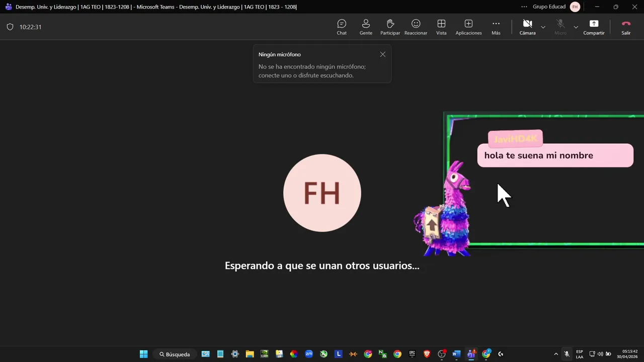Viewport: 644px width, 362px height.
Task: Show hidden system tray icons
Action: [556, 354]
